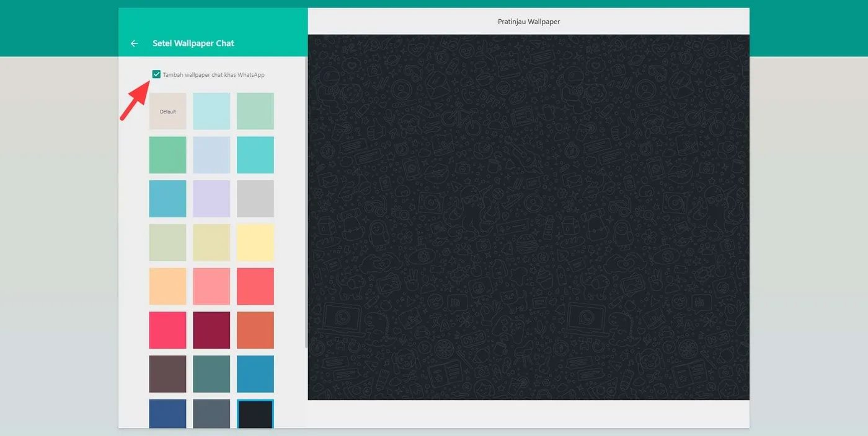
Task: Pick the mint green swatch in first row
Action: point(255,111)
